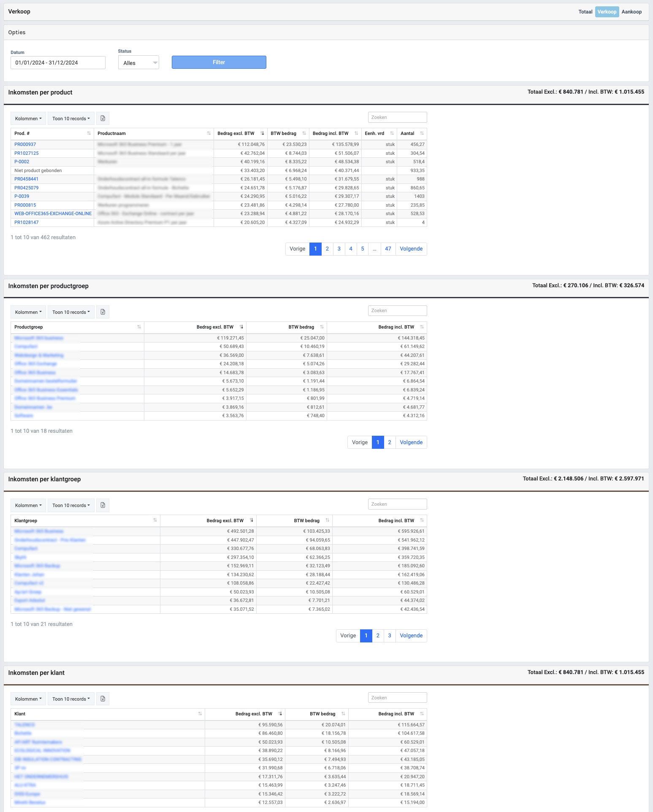Open product link PR000937
This screenshot has width=653, height=812.
point(25,144)
